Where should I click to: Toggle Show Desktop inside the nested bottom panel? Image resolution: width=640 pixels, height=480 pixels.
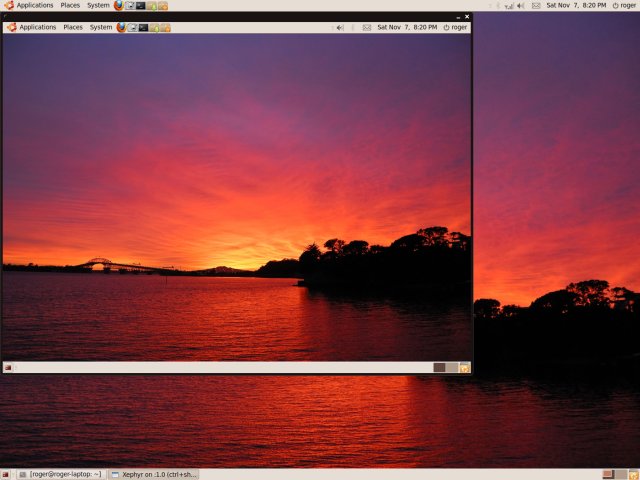point(8,368)
